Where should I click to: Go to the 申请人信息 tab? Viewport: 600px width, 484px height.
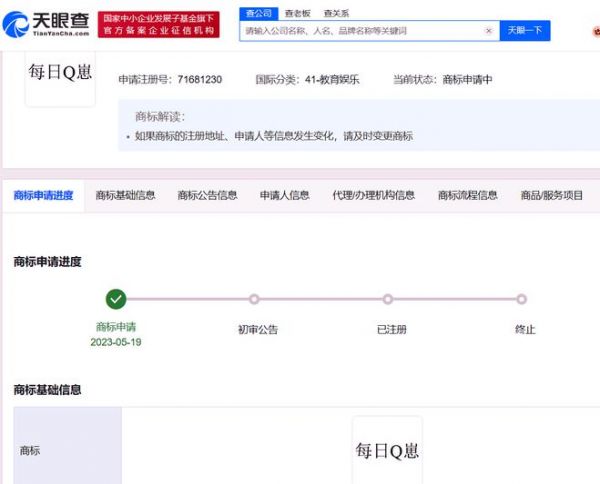click(284, 196)
